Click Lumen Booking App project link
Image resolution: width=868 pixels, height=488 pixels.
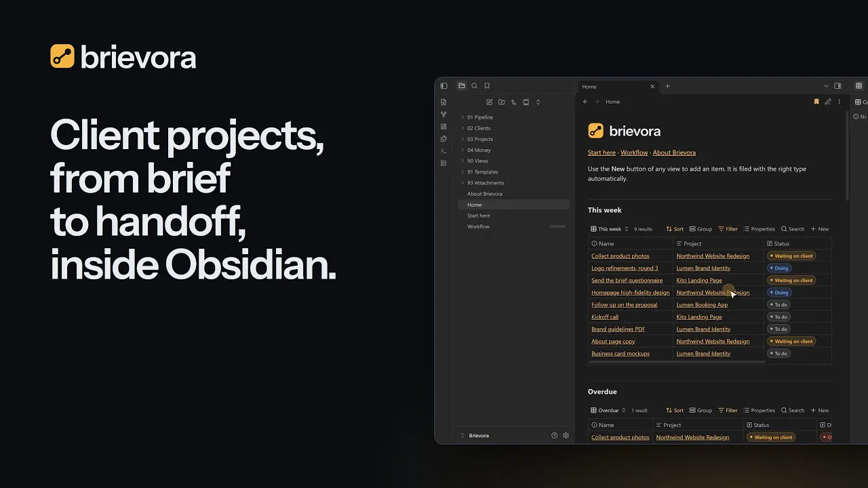[x=702, y=305]
